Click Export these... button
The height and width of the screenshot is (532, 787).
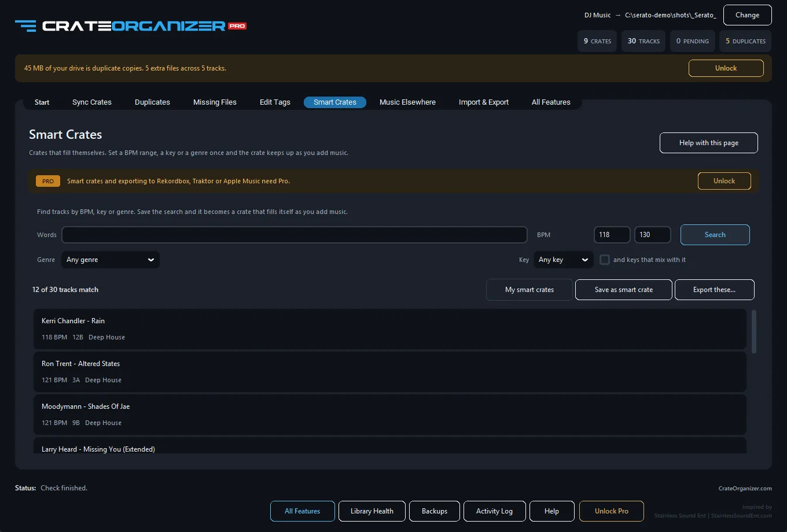click(714, 290)
